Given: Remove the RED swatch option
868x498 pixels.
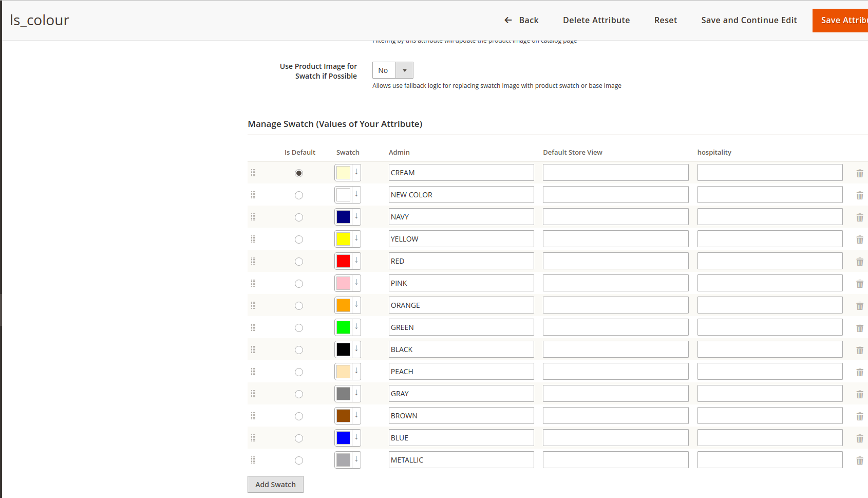Looking at the screenshot, I should (x=859, y=262).
